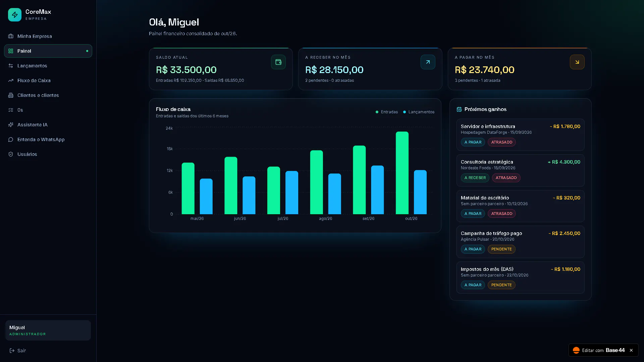This screenshot has height=362, width=644.
Task: Click the Sair logout icon
Action: click(12, 351)
